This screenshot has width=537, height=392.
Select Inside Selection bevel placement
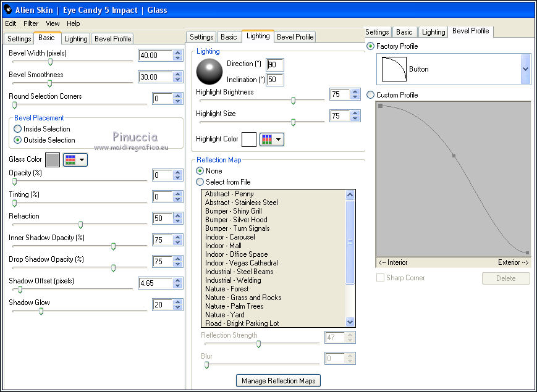[18, 129]
